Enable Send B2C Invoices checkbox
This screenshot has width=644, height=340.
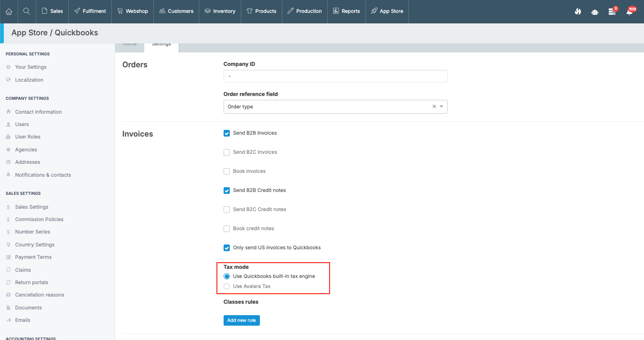[x=227, y=152]
